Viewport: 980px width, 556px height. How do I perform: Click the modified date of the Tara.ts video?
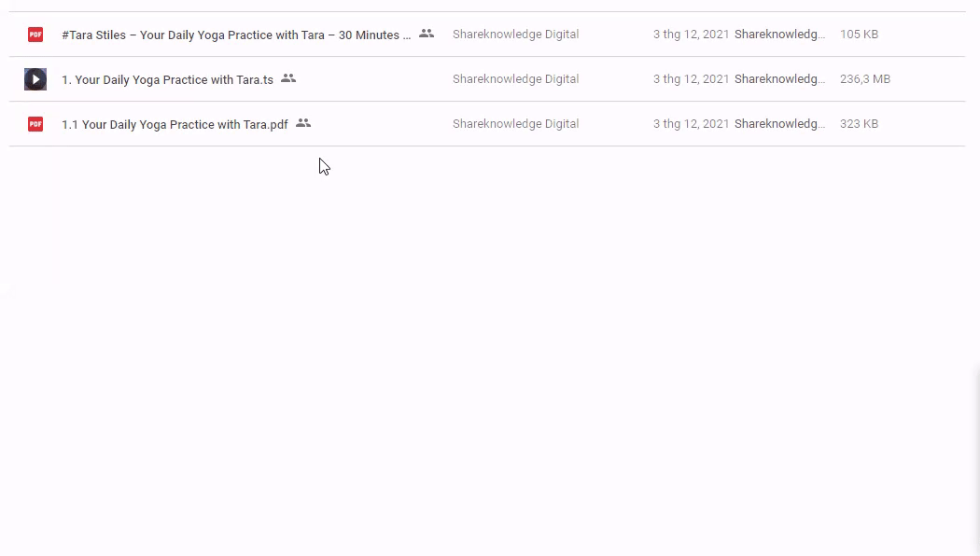[x=691, y=79]
